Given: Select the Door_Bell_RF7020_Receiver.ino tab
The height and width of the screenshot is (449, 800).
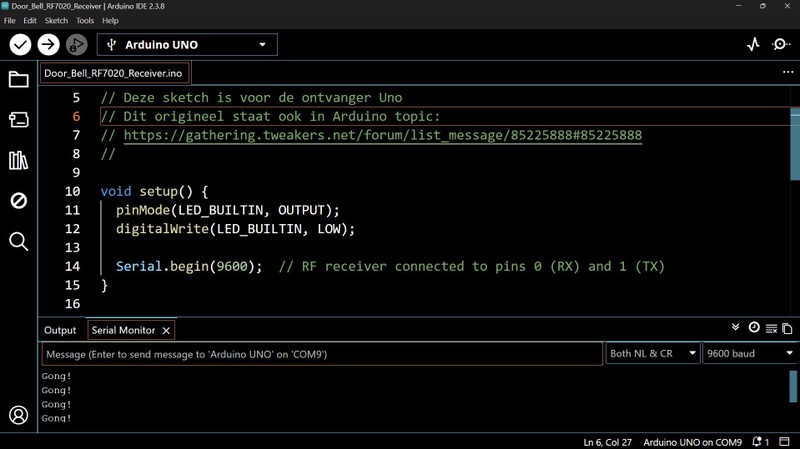Looking at the screenshot, I should (113, 73).
